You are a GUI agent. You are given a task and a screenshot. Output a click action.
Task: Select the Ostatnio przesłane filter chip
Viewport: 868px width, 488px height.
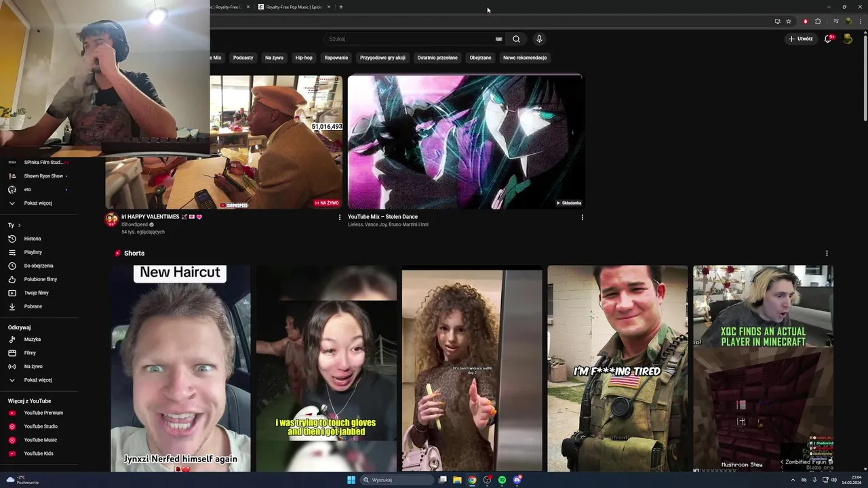point(437,58)
